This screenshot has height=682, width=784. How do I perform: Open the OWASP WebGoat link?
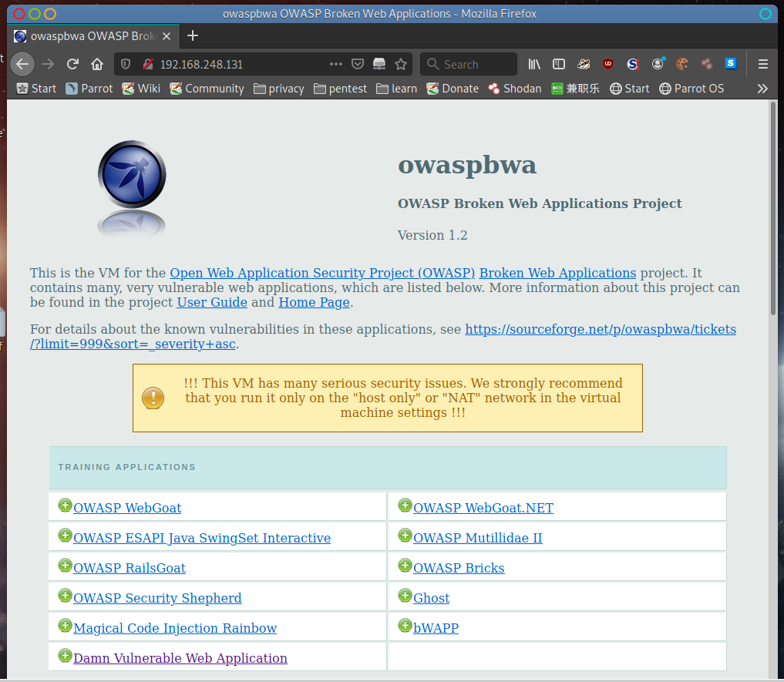[x=127, y=508]
